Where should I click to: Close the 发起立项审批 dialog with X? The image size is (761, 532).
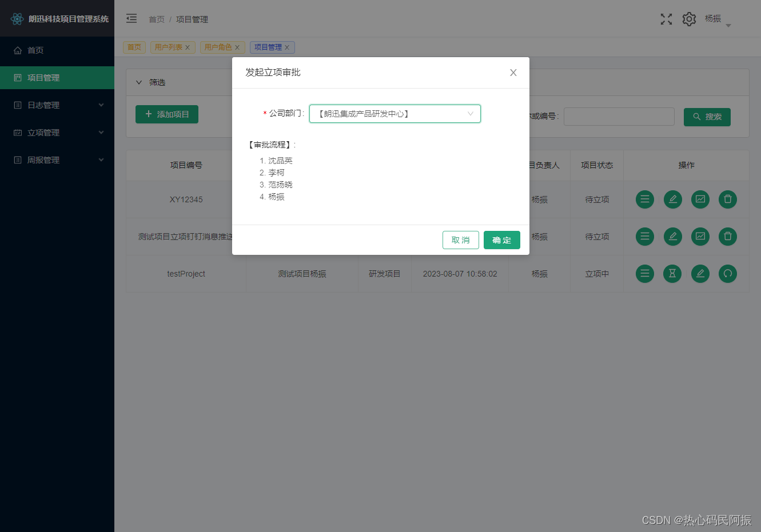pos(513,73)
